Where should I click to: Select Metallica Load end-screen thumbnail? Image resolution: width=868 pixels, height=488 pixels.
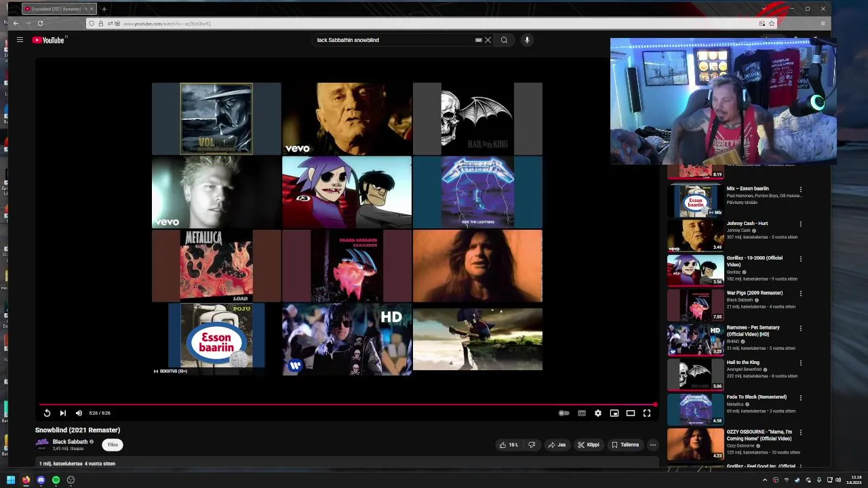coord(216,266)
